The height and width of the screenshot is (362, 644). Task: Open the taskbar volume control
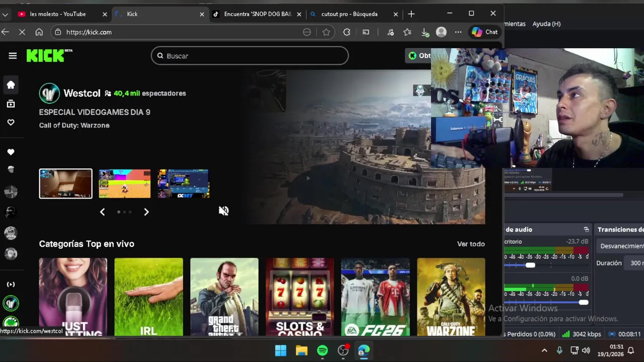pyautogui.click(x=586, y=350)
